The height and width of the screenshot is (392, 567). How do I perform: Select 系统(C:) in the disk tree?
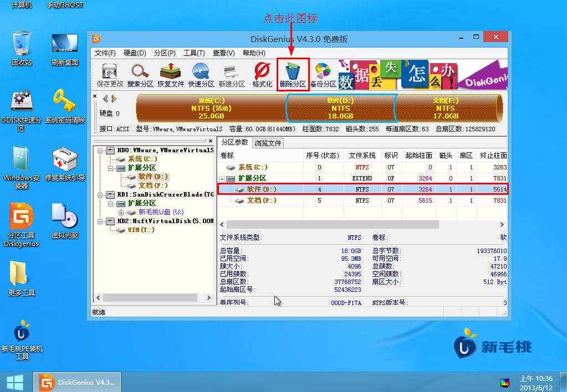pyautogui.click(x=142, y=159)
